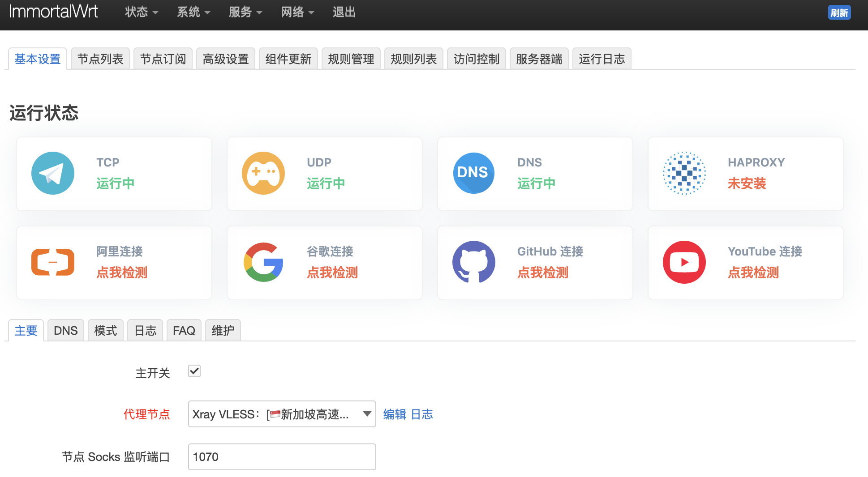
Task: Select the 主要 sub-tab
Action: 26,330
